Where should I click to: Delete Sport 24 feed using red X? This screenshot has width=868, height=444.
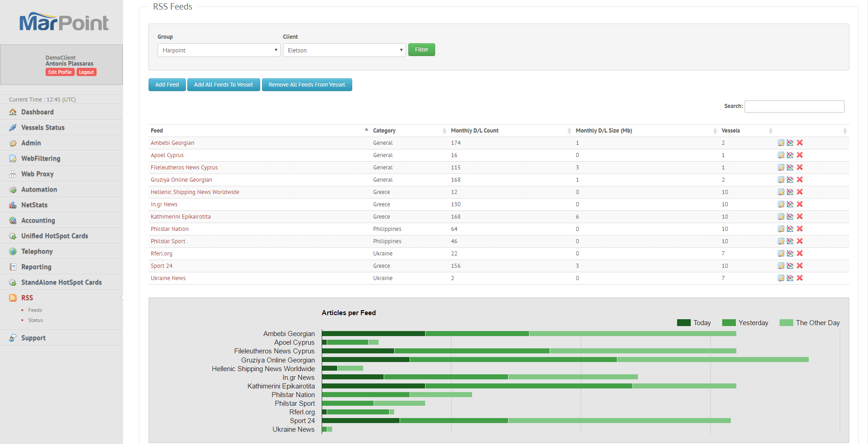[800, 266]
